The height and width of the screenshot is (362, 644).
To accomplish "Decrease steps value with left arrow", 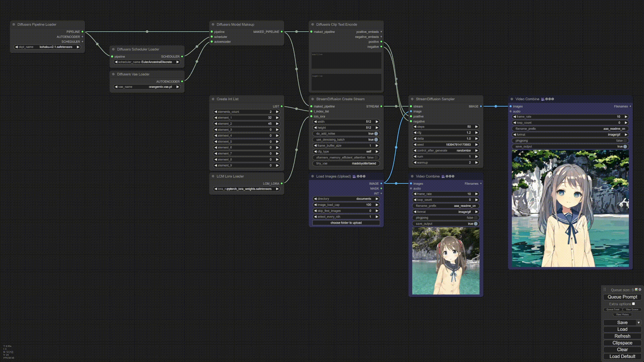I will pyautogui.click(x=415, y=127).
